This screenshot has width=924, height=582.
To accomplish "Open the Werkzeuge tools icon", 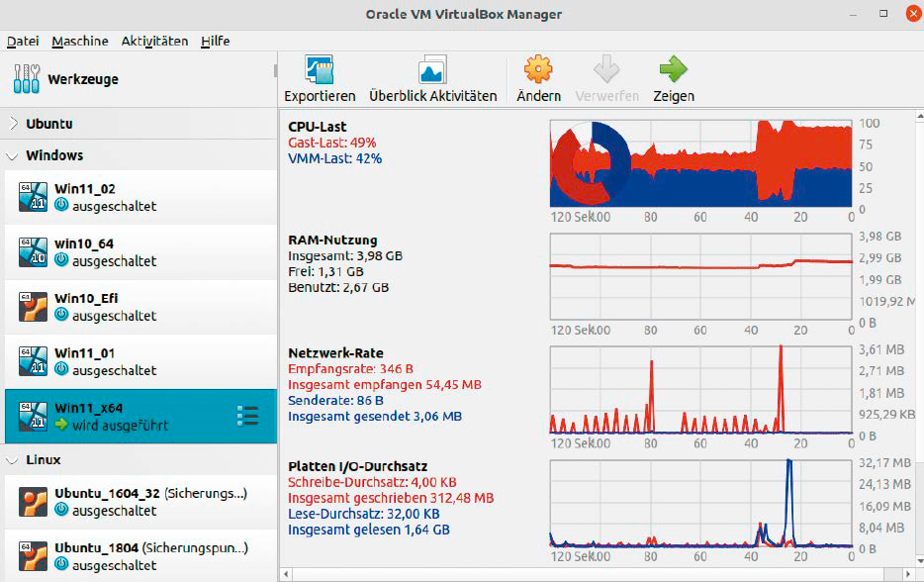I will coord(27,78).
